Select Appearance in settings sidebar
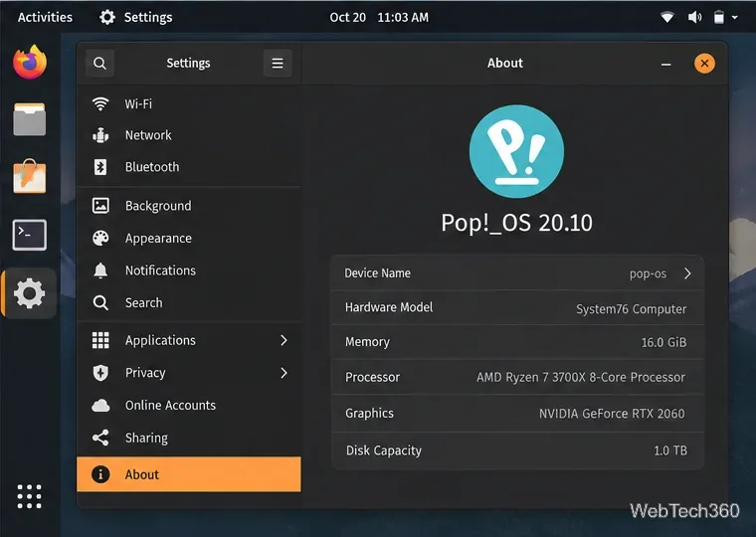 189,238
